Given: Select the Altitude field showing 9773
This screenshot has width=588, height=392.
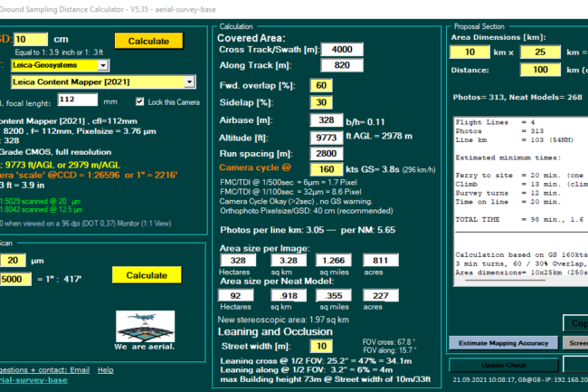Looking at the screenshot, I should coord(323,137).
